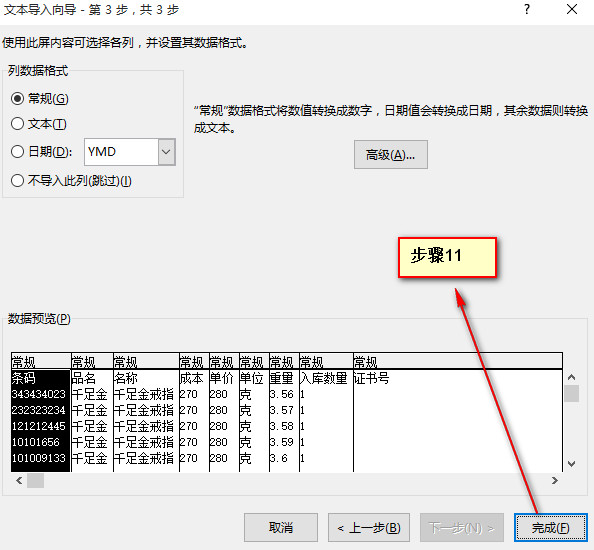Image resolution: width=594 pixels, height=550 pixels.
Task: Click the vertical scrollbar thumb in preview
Action: click(571, 393)
